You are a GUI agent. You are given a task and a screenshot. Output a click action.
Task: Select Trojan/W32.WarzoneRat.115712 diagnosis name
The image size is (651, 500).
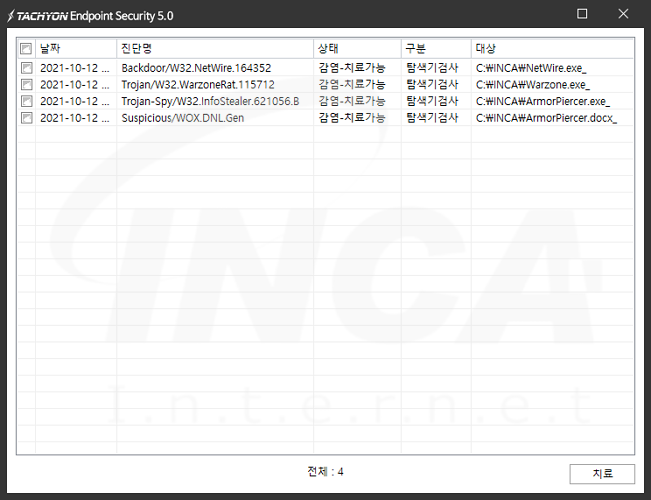(198, 85)
